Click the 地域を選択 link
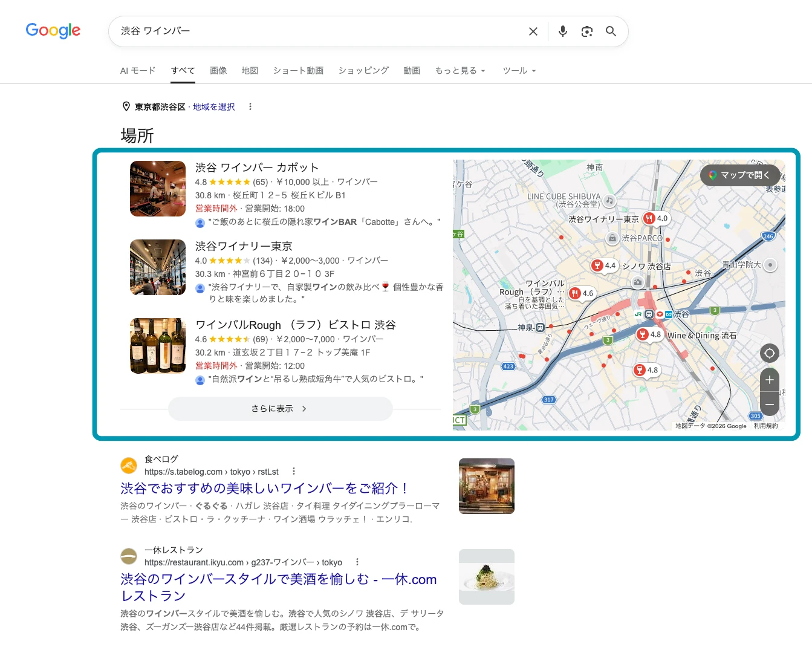This screenshot has width=812, height=647. (214, 107)
